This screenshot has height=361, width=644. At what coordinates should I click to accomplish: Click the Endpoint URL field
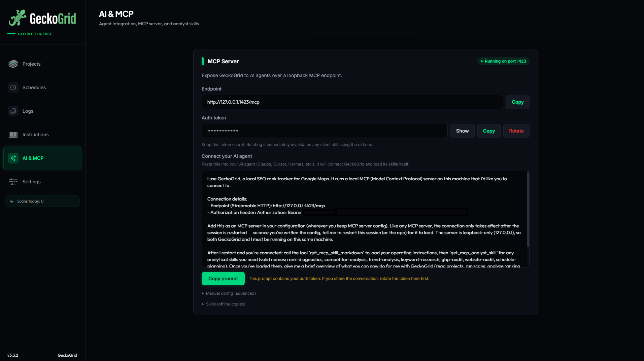[x=352, y=102]
